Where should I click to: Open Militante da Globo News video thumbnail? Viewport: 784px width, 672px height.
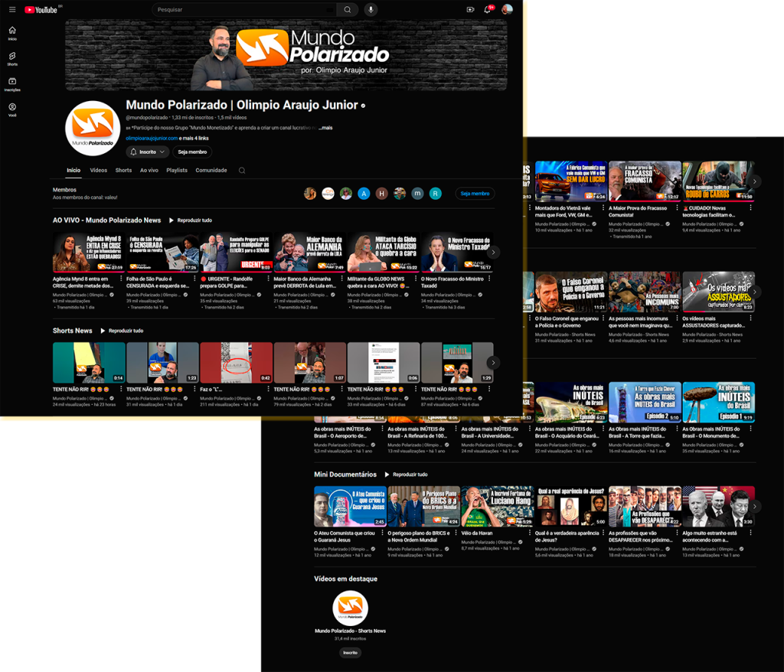coord(384,252)
